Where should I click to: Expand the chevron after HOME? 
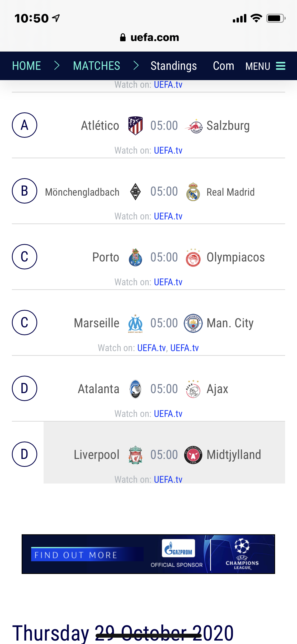pos(57,66)
